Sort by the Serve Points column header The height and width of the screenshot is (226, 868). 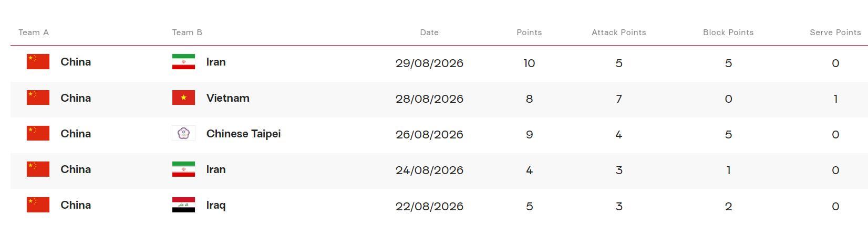[x=835, y=33]
